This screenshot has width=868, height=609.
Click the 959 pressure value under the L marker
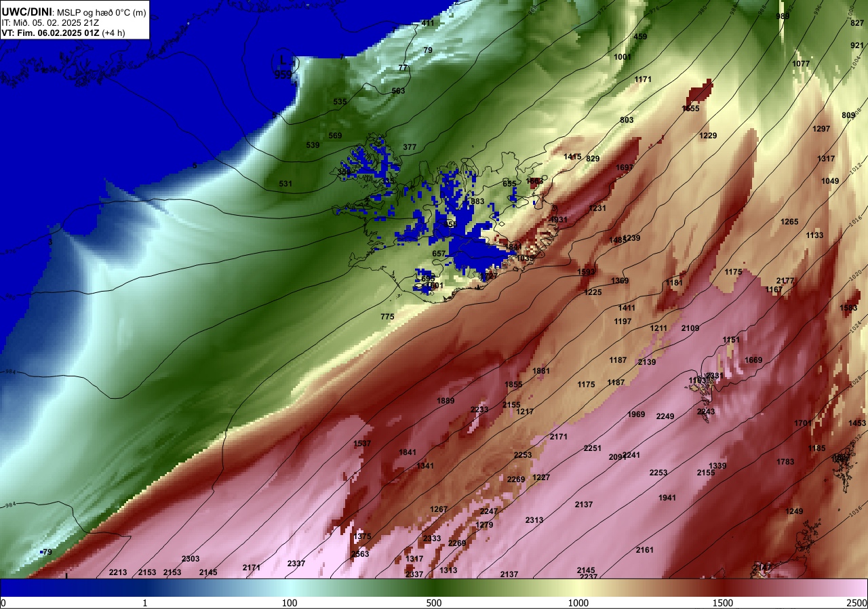(x=283, y=74)
